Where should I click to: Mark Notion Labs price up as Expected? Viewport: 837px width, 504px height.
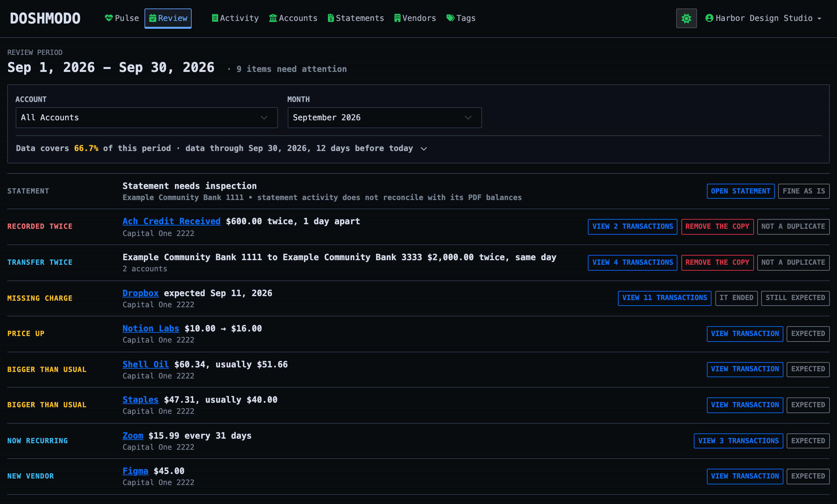pos(808,334)
